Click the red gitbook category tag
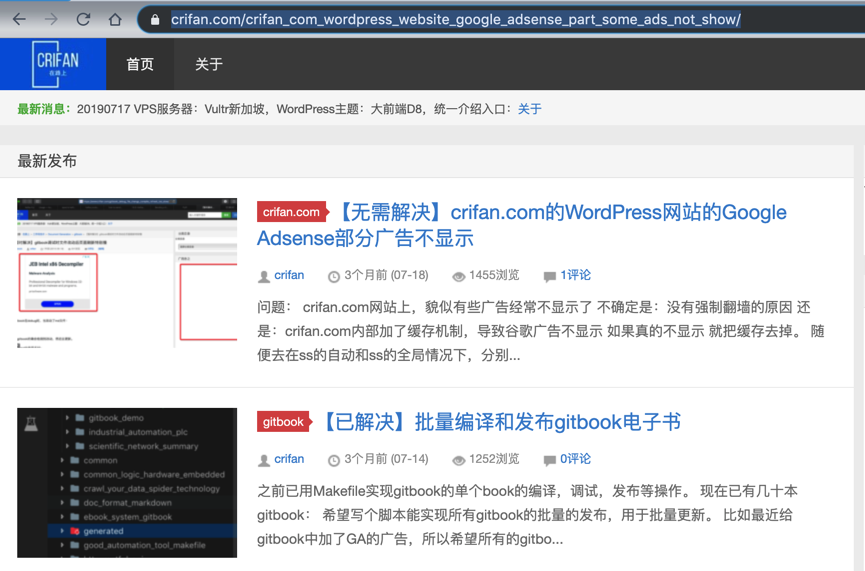Image resolution: width=865 pixels, height=571 pixels. 285,422
